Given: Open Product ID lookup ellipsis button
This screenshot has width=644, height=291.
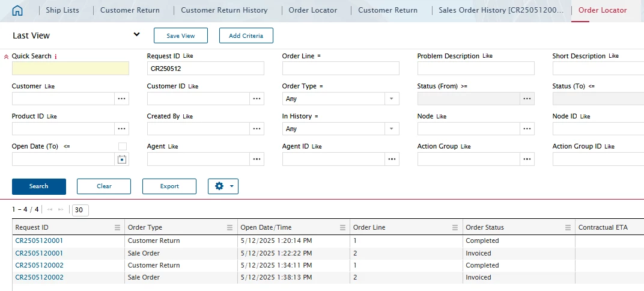Looking at the screenshot, I should pyautogui.click(x=121, y=129).
